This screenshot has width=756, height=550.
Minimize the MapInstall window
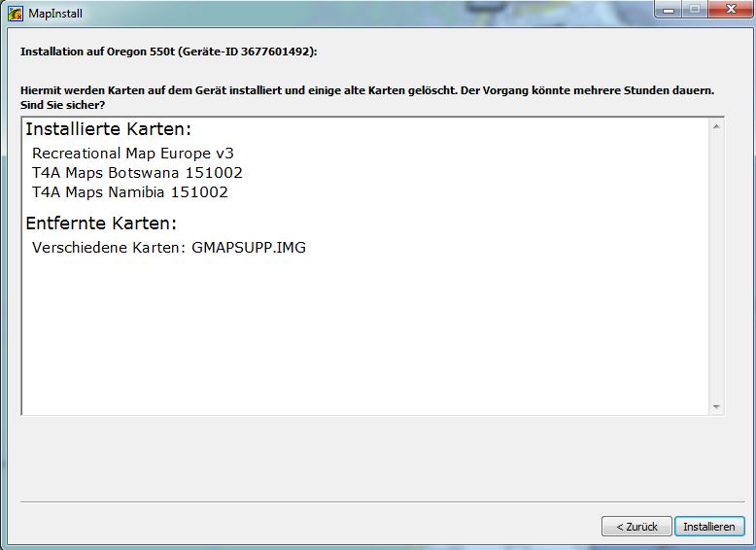pyautogui.click(x=670, y=10)
